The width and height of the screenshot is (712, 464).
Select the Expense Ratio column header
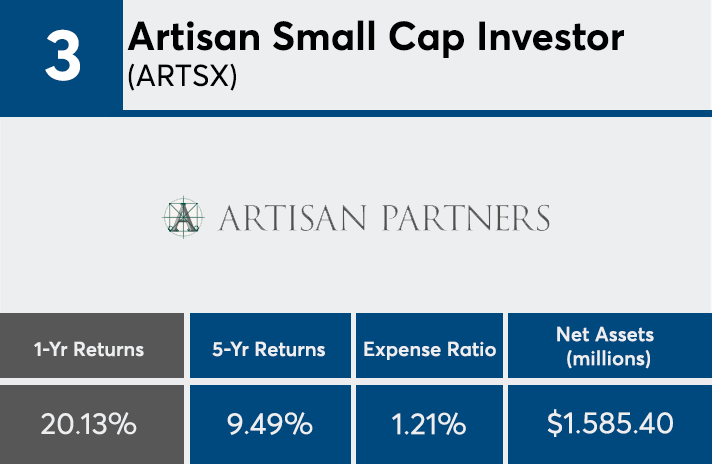pyautogui.click(x=429, y=349)
